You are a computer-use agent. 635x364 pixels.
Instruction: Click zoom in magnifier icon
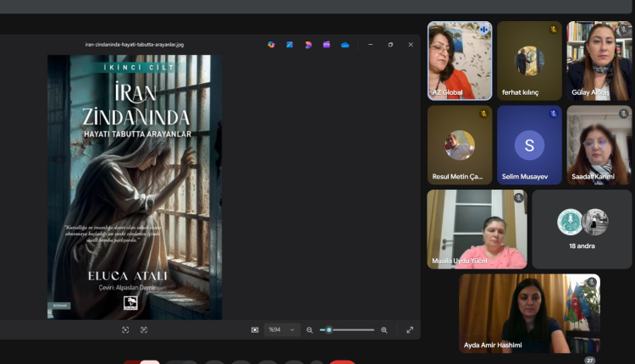tap(384, 330)
